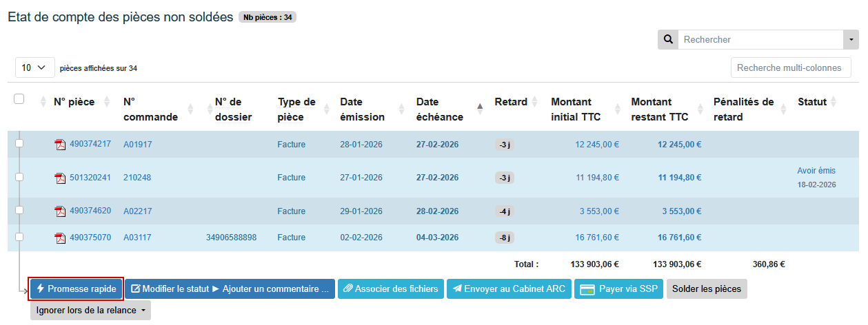Open order link A01917
The image size is (868, 325).
tap(137, 145)
